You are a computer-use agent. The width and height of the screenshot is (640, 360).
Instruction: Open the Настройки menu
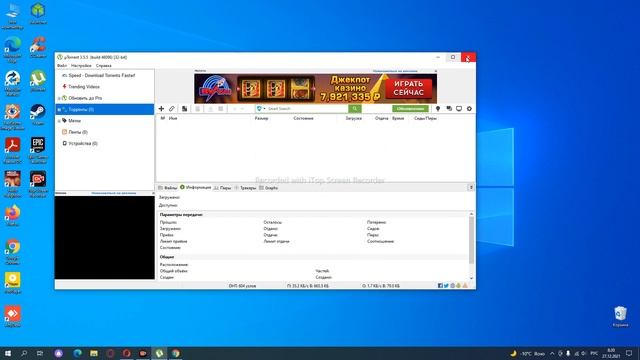(81, 65)
